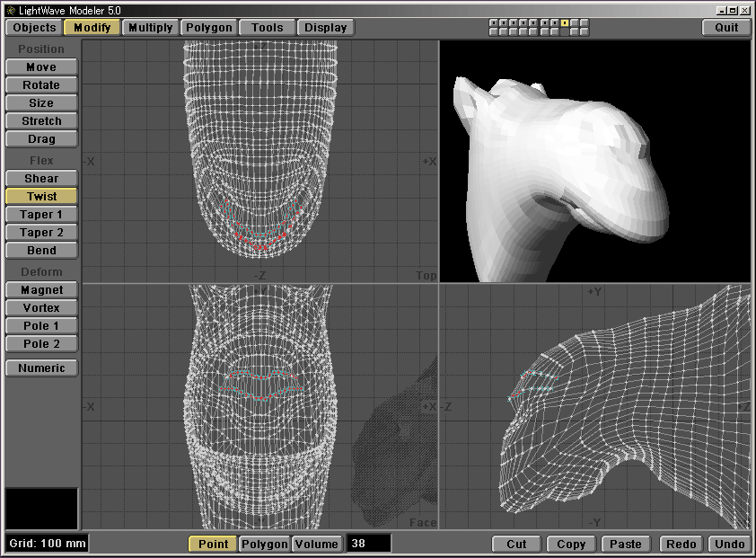The image size is (756, 558).
Task: Open the Display tab
Action: (325, 27)
